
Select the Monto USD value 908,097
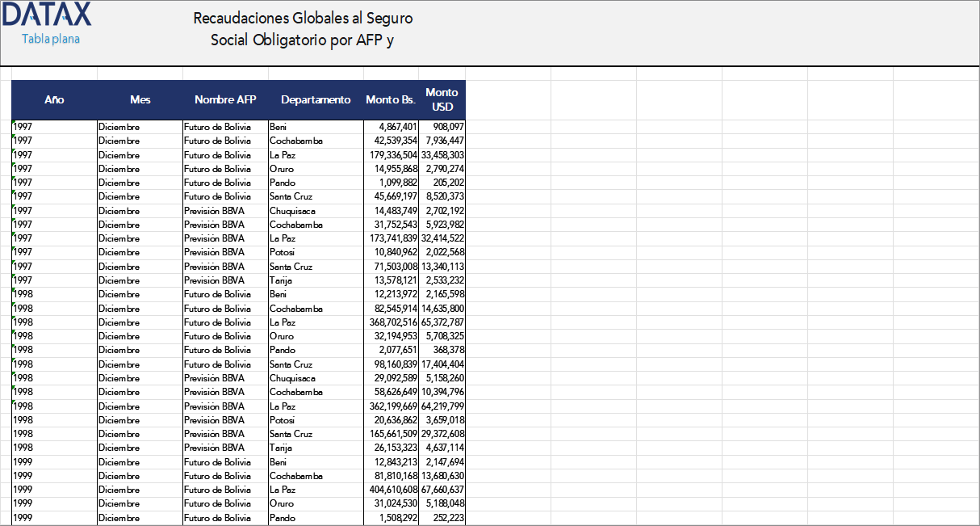tap(449, 126)
